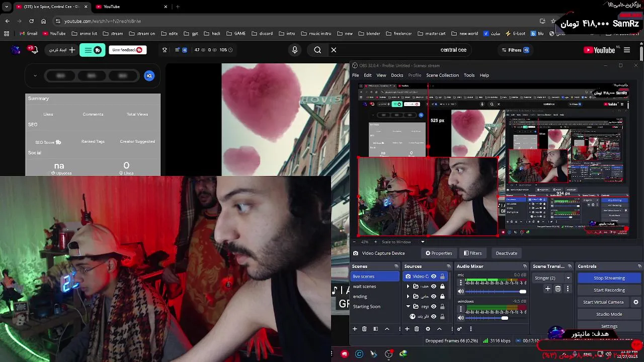Image resolution: width=644 pixels, height=362 pixels.
Task: Open Audio Mixer three-dot menu at bottom
Action: [471, 329]
